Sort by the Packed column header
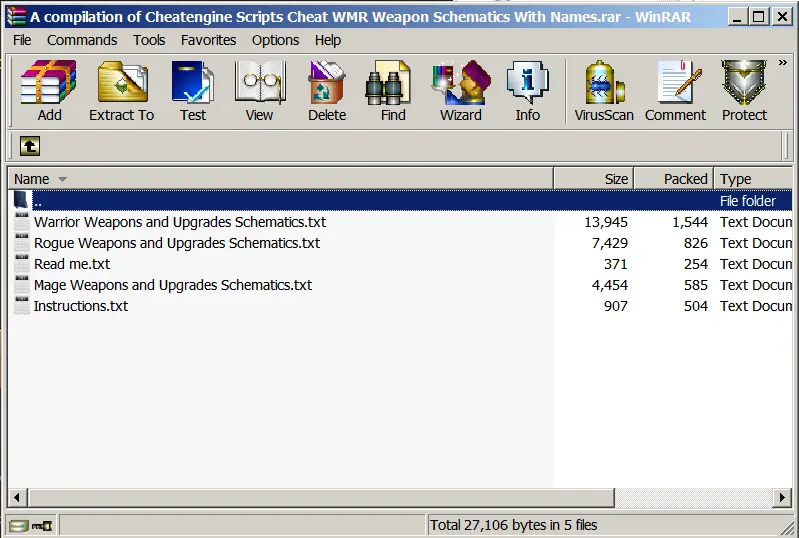 pyautogui.click(x=674, y=179)
